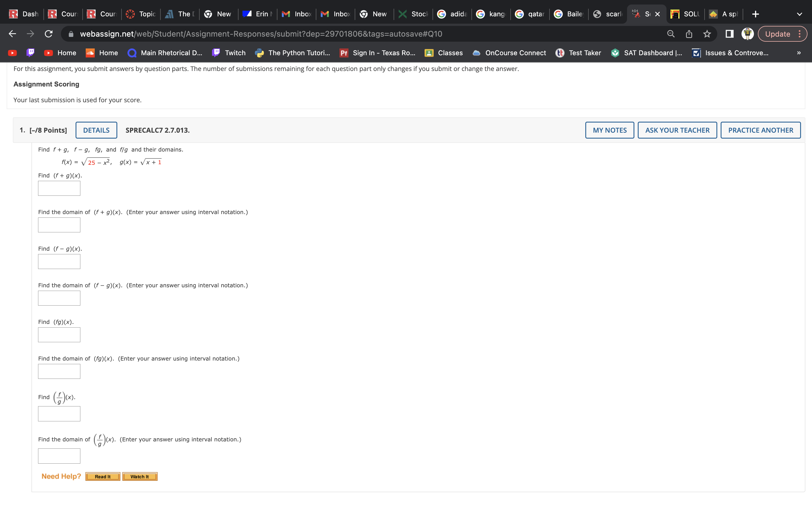Open the YouTube bookmark icon
This screenshot has height=507, width=812.
(12, 53)
